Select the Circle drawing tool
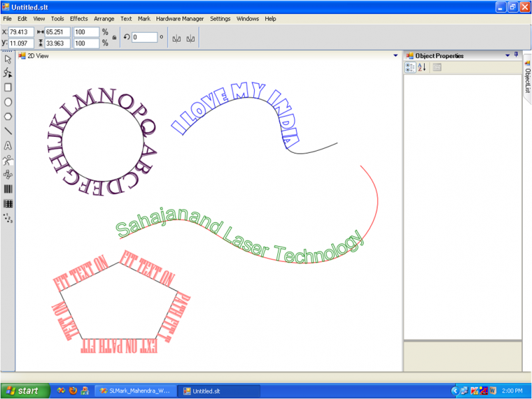532x399 pixels. 8,102
